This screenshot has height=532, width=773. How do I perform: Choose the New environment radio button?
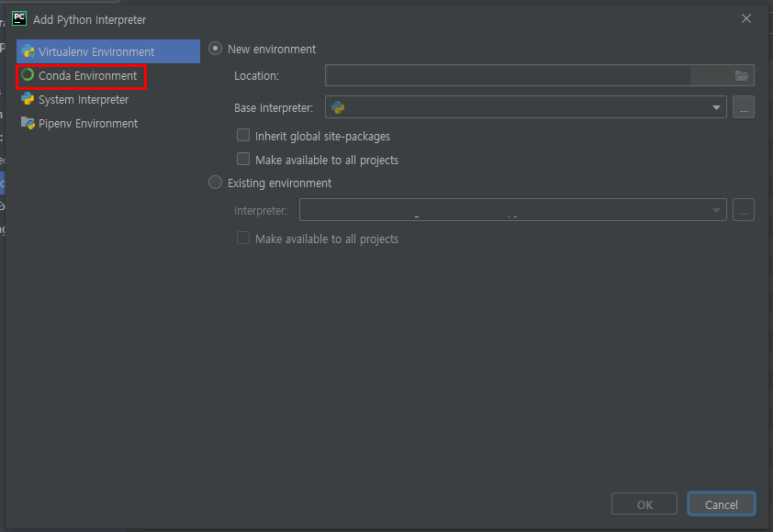click(215, 49)
